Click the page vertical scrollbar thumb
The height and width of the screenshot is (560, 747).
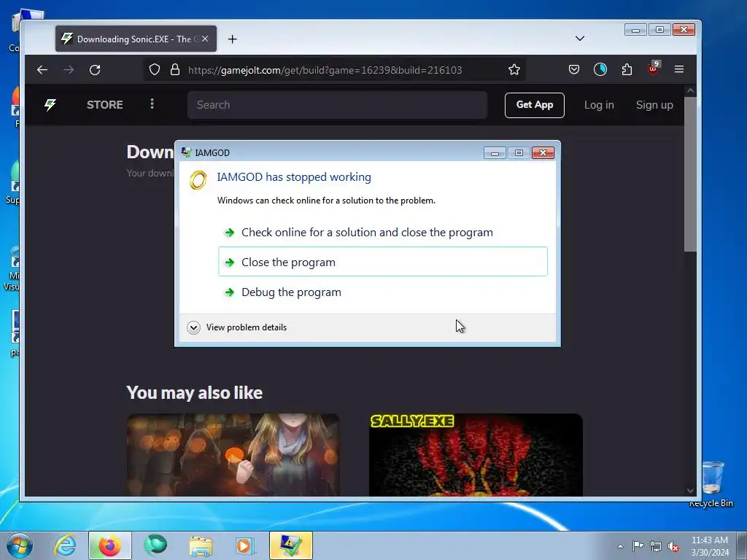(690, 174)
